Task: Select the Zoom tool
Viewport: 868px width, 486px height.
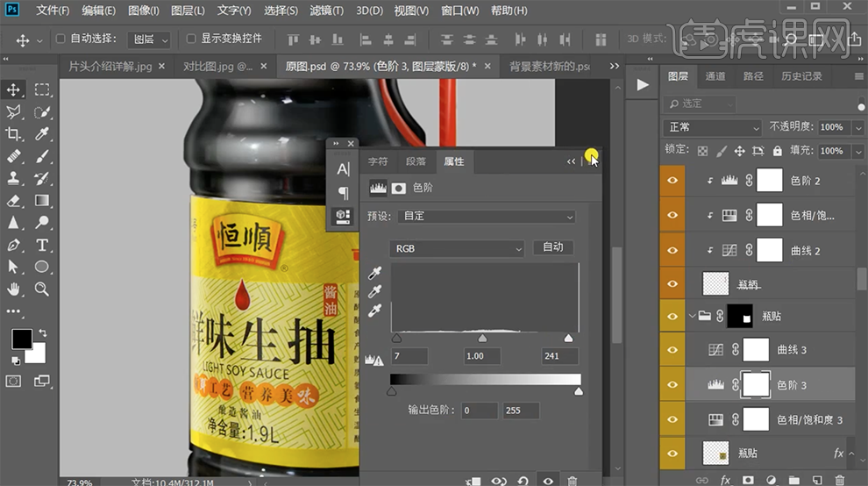Action: coord(41,289)
